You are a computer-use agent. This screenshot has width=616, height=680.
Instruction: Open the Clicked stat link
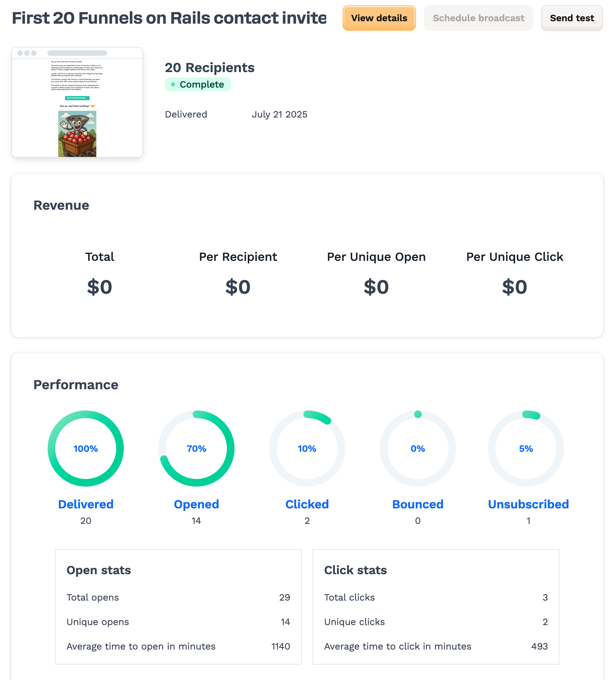tap(307, 504)
